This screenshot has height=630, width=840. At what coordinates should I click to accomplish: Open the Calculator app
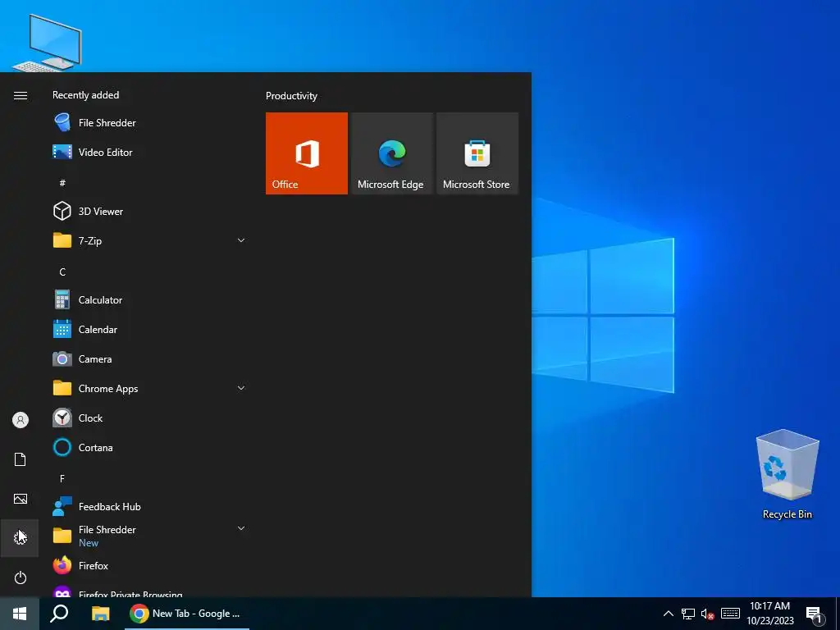150,300
